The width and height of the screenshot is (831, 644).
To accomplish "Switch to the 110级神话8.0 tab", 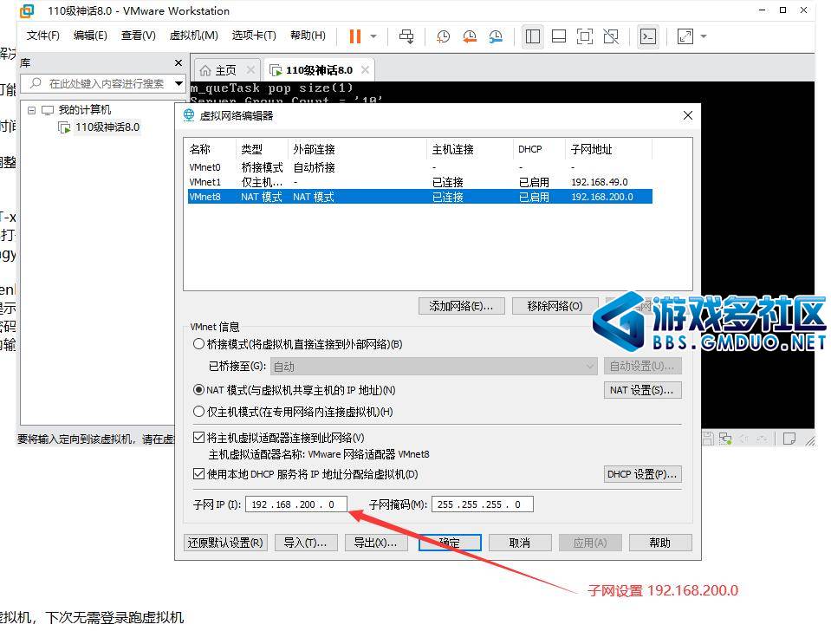I will pyautogui.click(x=319, y=70).
